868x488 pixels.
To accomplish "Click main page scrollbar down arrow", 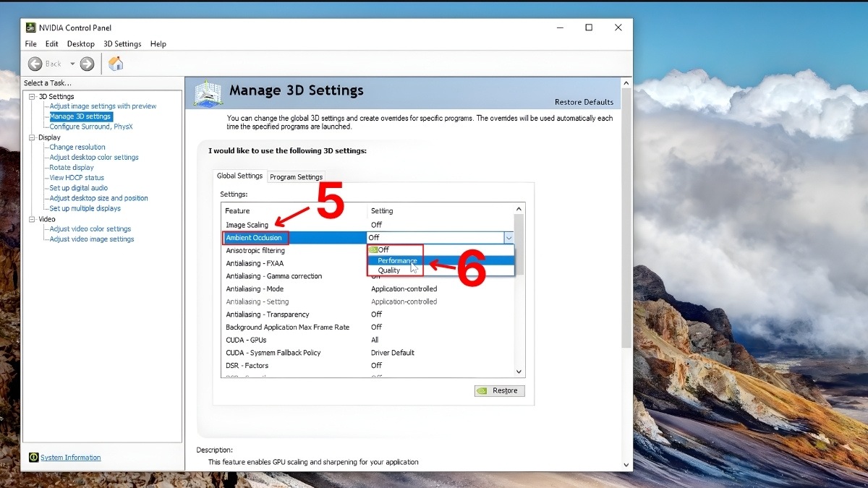I will (x=626, y=465).
